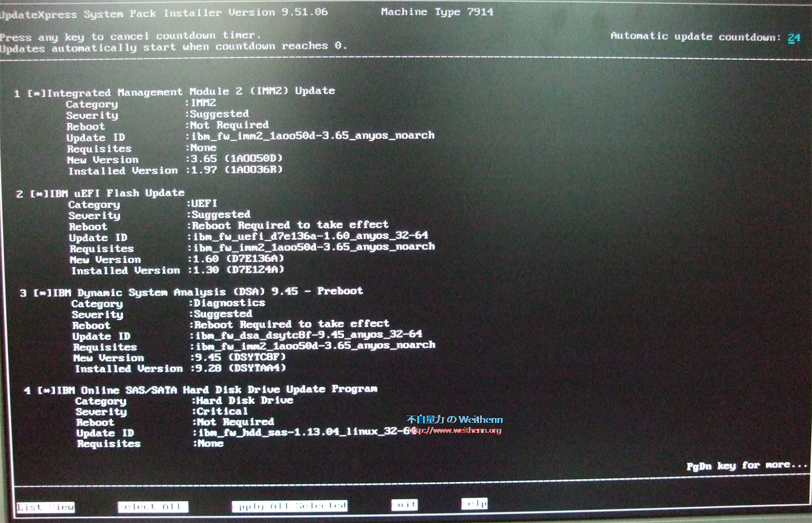
Task: Click the Update ID value "ibm_fw_hdd_sas-1.13.04_linux_32-64"
Action: tap(308, 432)
